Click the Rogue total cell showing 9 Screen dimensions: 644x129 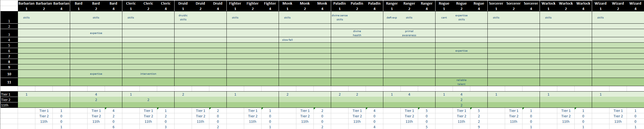[479, 127]
